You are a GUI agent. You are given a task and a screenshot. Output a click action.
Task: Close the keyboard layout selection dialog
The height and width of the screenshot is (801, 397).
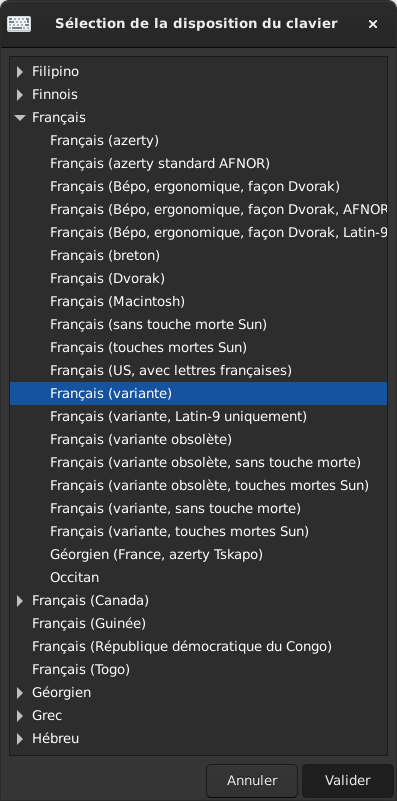click(373, 24)
